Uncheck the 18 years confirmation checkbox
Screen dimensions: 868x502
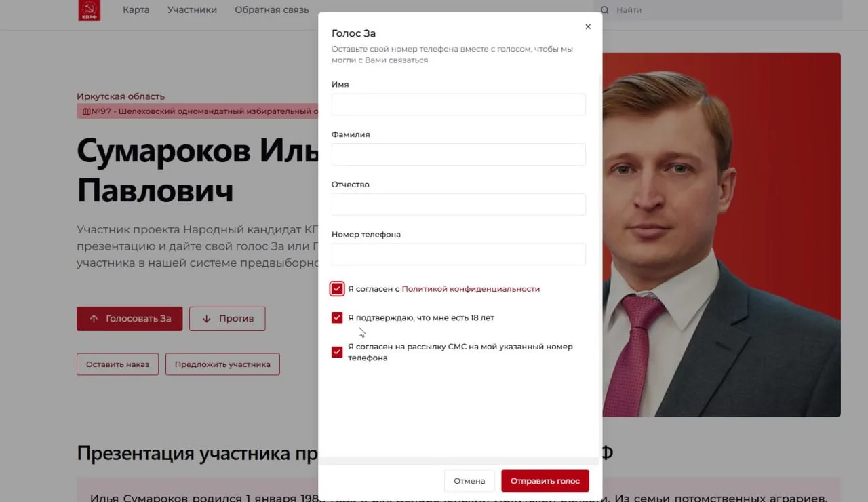point(337,317)
